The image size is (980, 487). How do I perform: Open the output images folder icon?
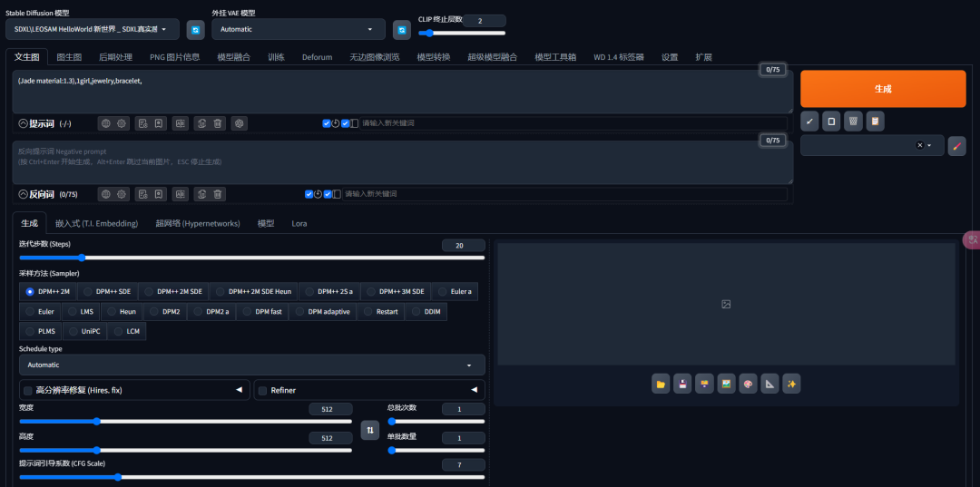click(x=661, y=384)
